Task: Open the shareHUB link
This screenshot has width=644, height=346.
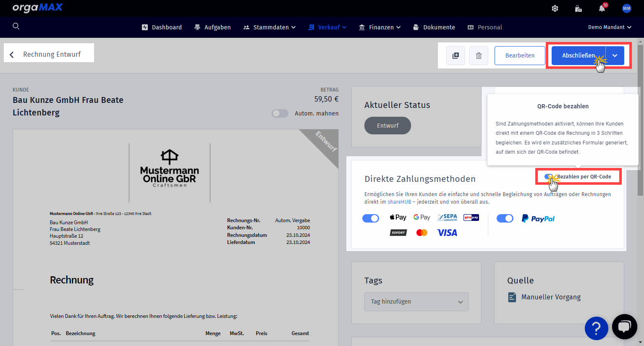Action: 399,202
